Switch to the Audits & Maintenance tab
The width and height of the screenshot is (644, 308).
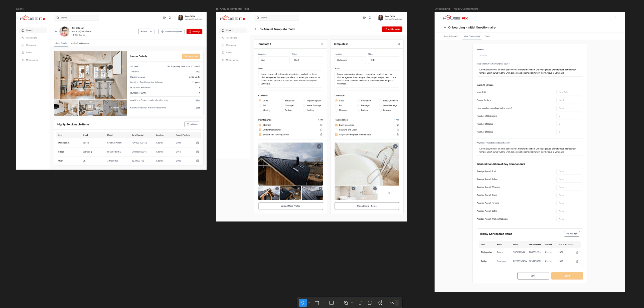click(x=80, y=43)
